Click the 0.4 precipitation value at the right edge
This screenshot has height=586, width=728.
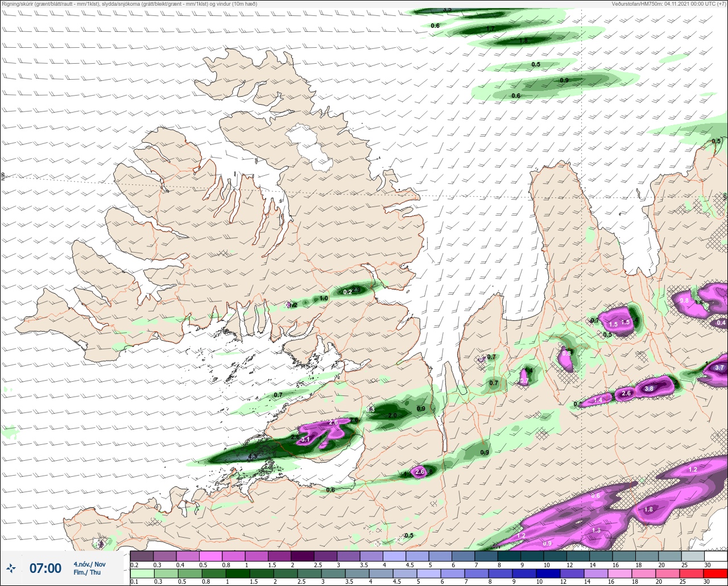coord(721,323)
